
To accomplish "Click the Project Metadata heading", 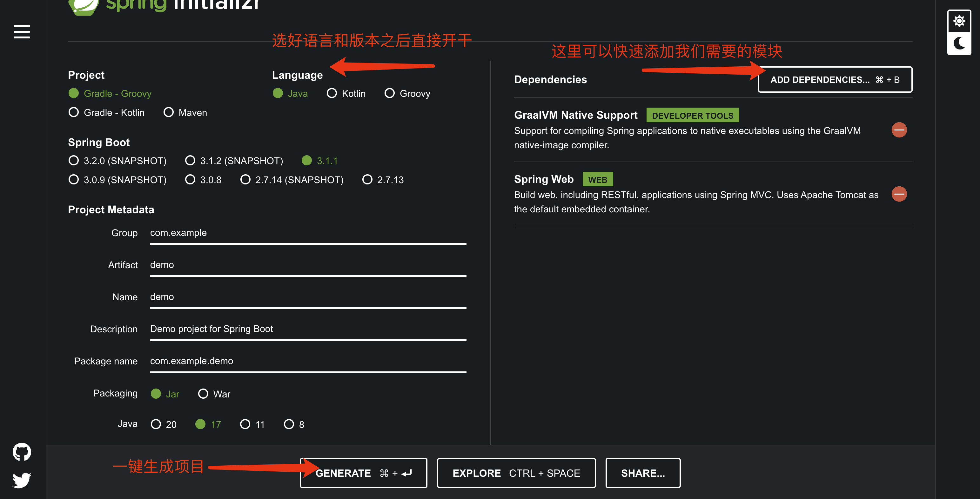I will pyautogui.click(x=111, y=210).
